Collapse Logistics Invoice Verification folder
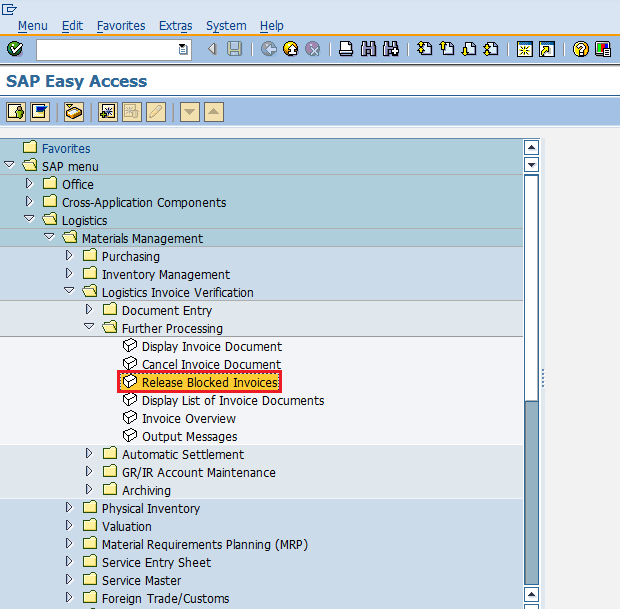This screenshot has width=620, height=609. tap(69, 290)
